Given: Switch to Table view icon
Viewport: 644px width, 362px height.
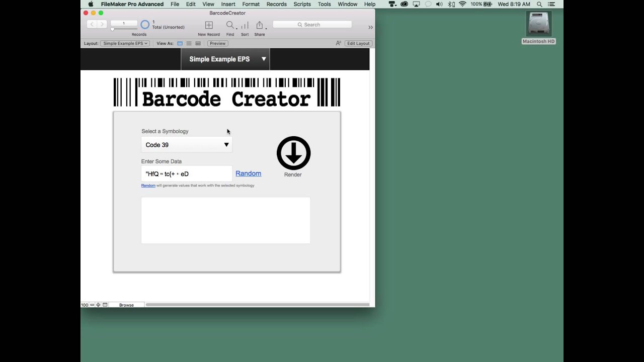Looking at the screenshot, I should click(198, 43).
